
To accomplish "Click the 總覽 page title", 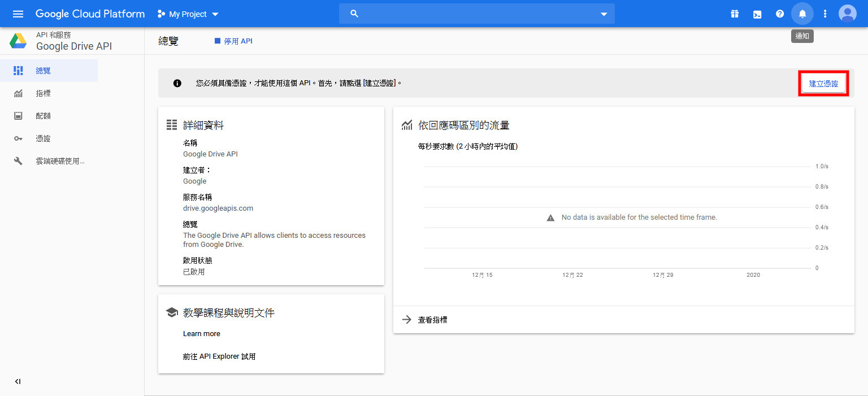I will pos(168,41).
